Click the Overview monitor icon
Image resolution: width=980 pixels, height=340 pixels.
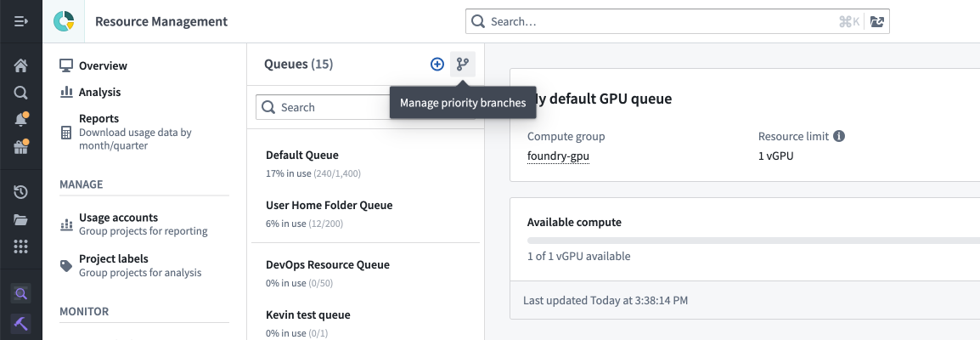pos(66,65)
